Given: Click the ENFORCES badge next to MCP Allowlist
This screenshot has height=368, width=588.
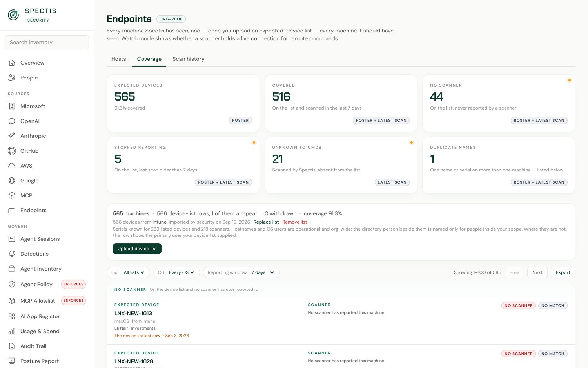Looking at the screenshot, I should click(73, 301).
